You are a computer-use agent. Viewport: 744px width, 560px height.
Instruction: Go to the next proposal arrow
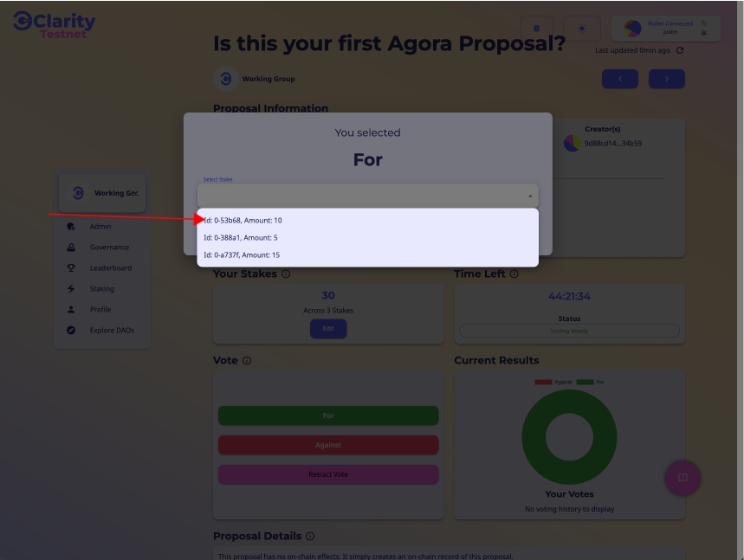pos(666,79)
